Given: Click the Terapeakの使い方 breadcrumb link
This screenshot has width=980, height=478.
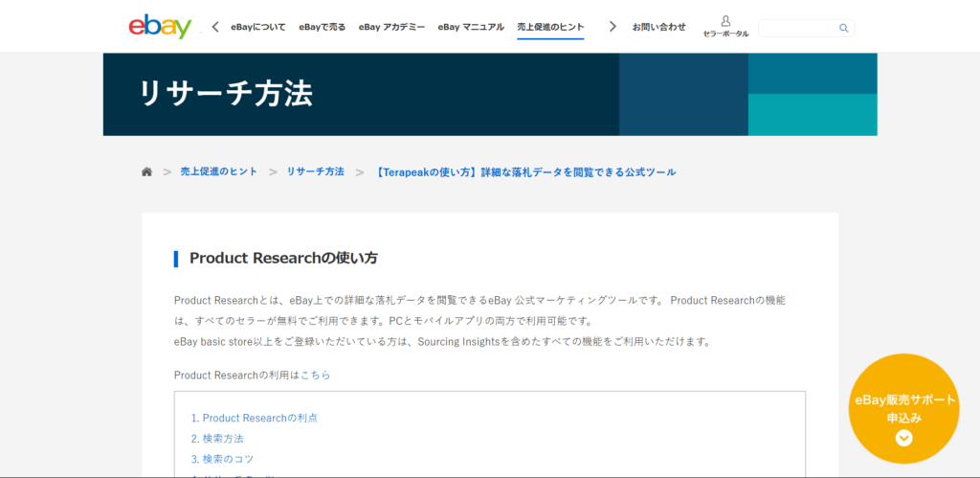Looking at the screenshot, I should point(525,171).
